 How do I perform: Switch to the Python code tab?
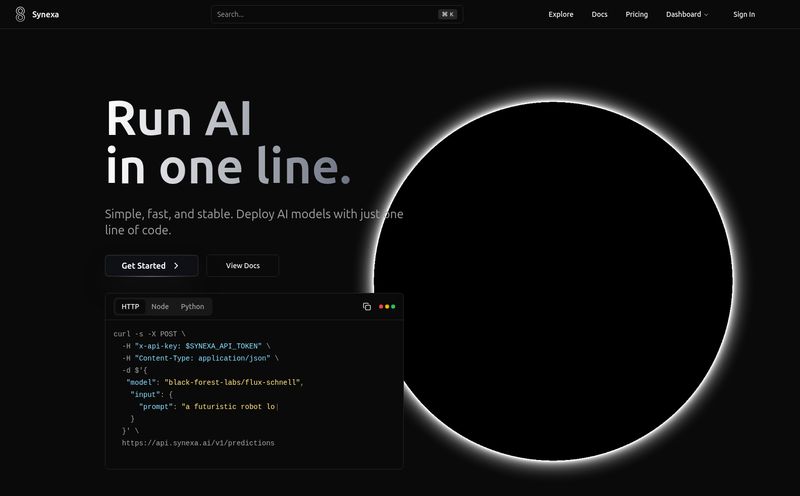click(192, 306)
